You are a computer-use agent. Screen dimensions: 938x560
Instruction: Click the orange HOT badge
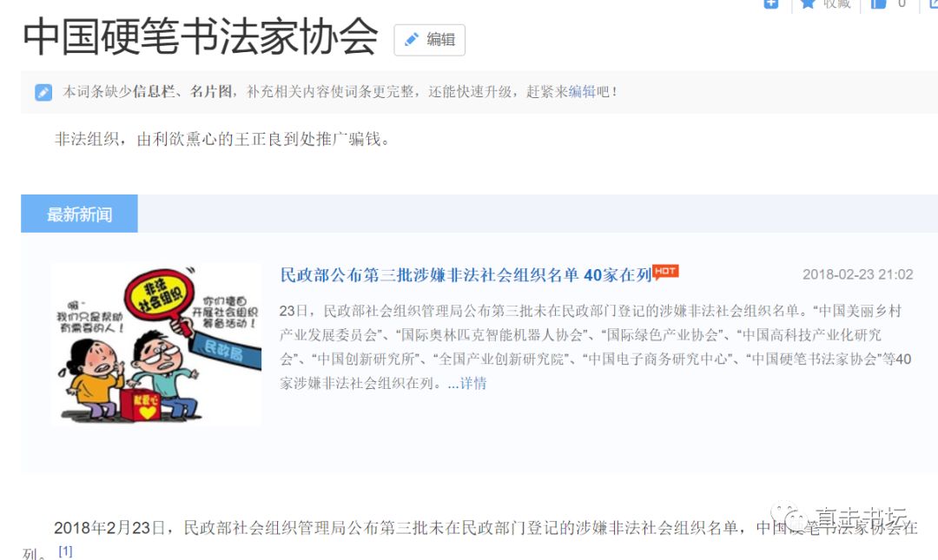click(665, 272)
